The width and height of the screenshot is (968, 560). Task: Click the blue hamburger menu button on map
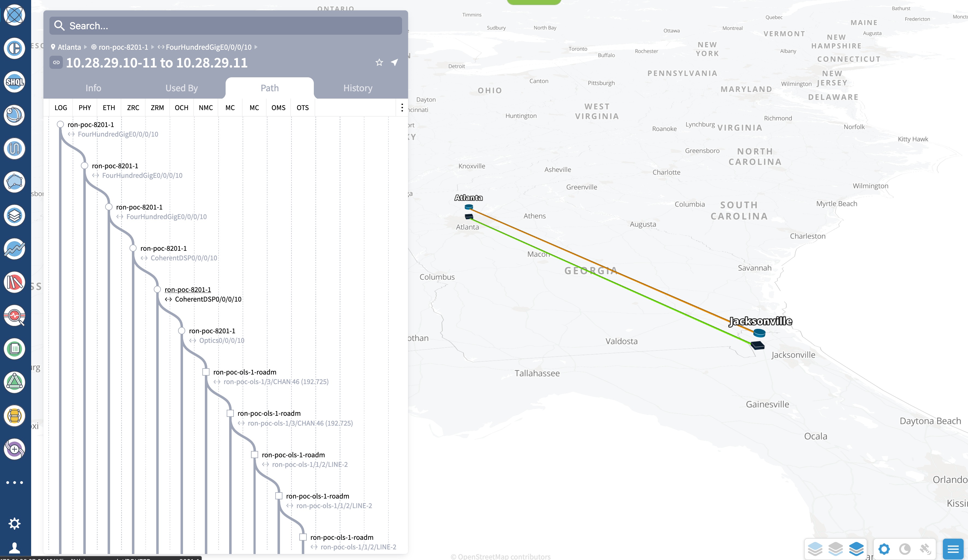pyautogui.click(x=953, y=549)
